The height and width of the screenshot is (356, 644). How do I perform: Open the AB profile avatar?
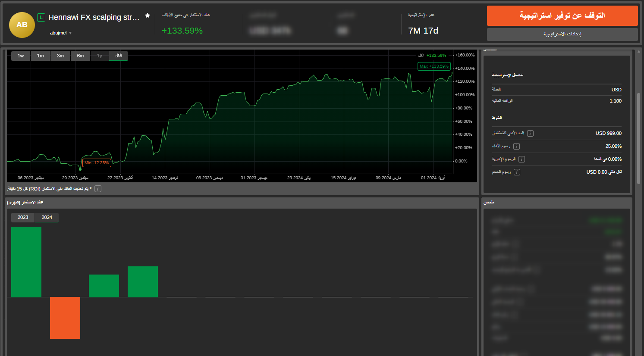(x=22, y=25)
